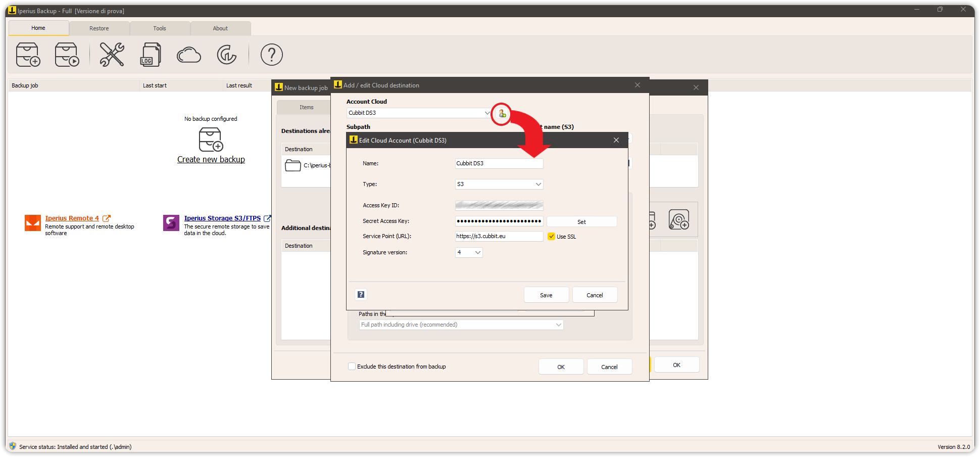This screenshot has height=457, width=980.
Task: Switch to the Restore tab
Action: coord(99,28)
